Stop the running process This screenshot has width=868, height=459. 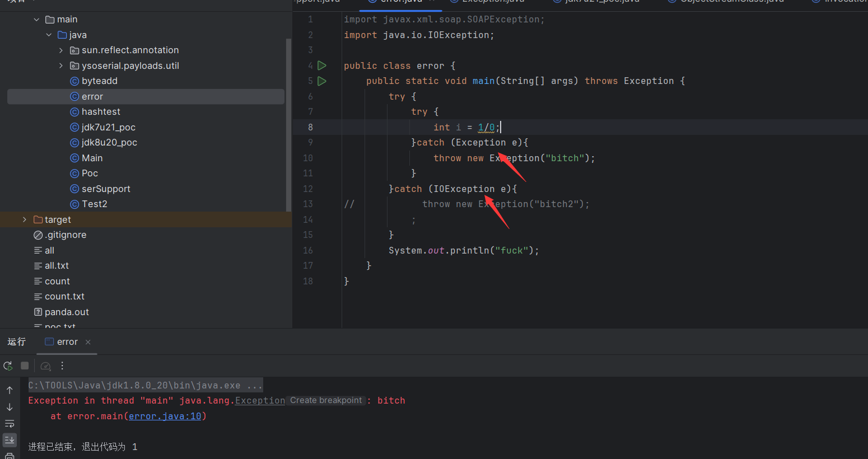pos(25,366)
